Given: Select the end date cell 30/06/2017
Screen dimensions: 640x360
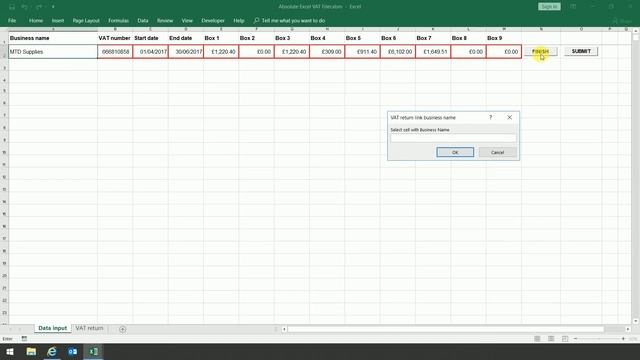Looking at the screenshot, I should click(x=186, y=52).
